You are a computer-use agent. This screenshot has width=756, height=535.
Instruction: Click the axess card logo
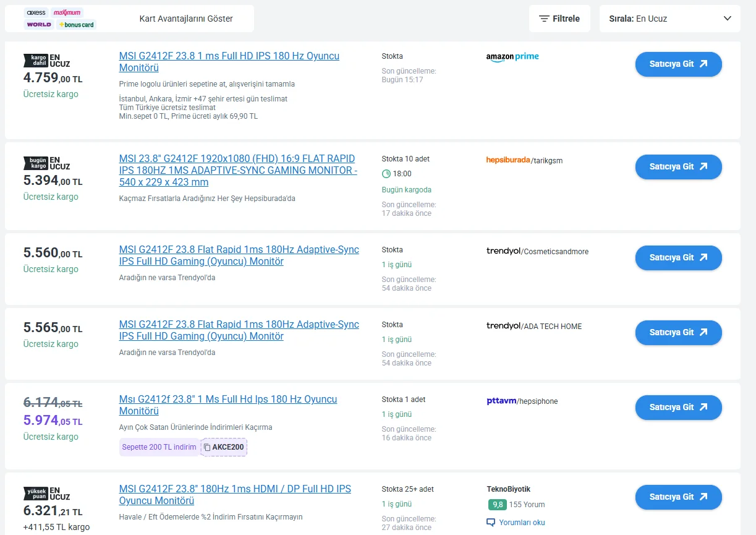point(36,12)
